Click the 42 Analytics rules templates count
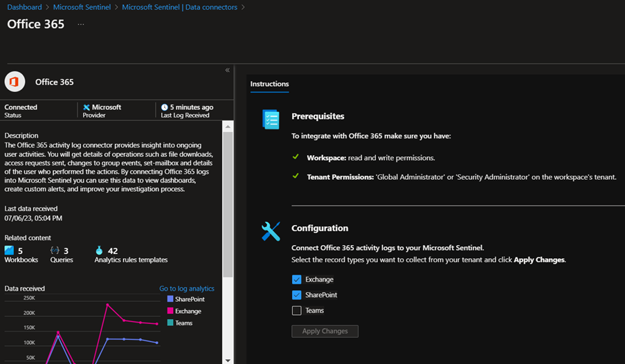 tap(113, 251)
